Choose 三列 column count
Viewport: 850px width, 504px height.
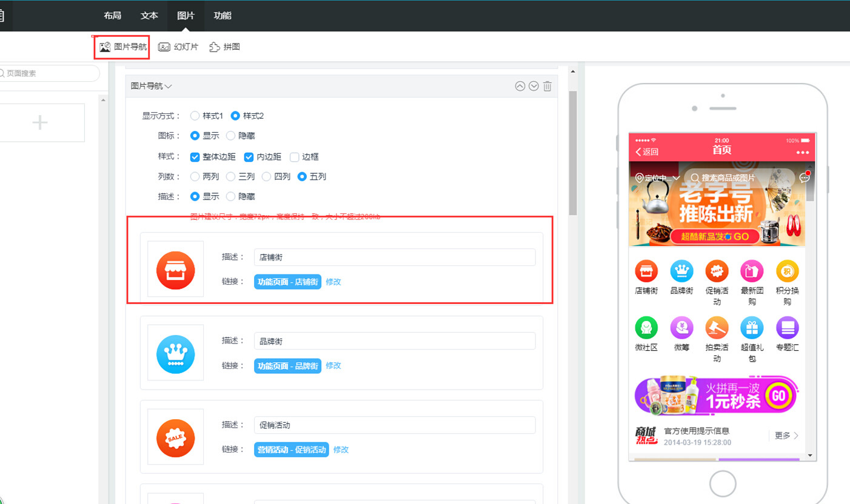(241, 177)
